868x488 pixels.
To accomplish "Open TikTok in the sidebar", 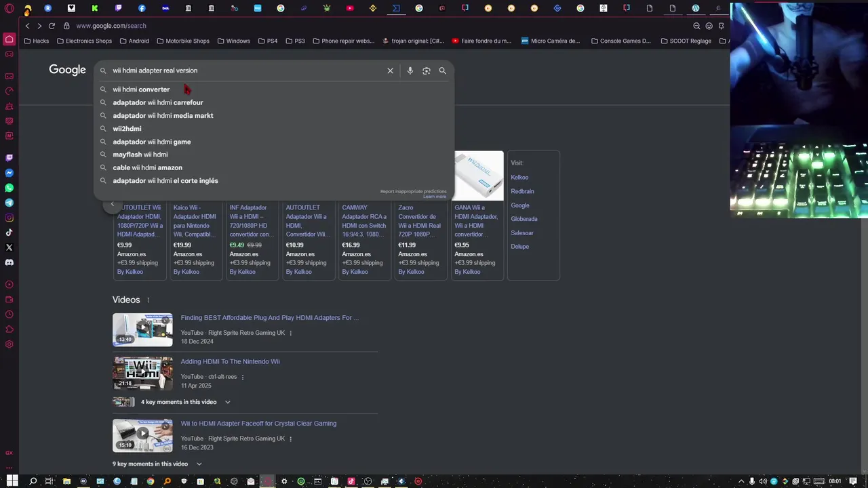I will tap(9, 232).
